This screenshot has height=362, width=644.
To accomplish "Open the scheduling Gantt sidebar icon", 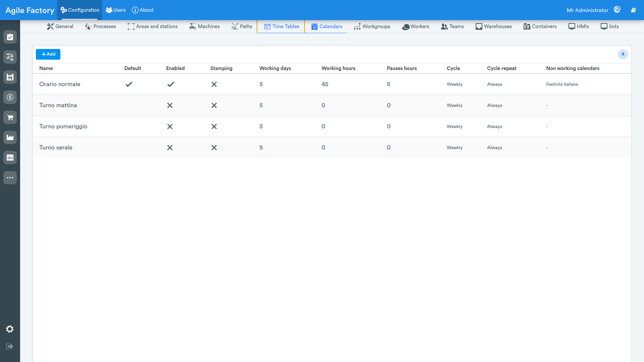I will point(10,57).
